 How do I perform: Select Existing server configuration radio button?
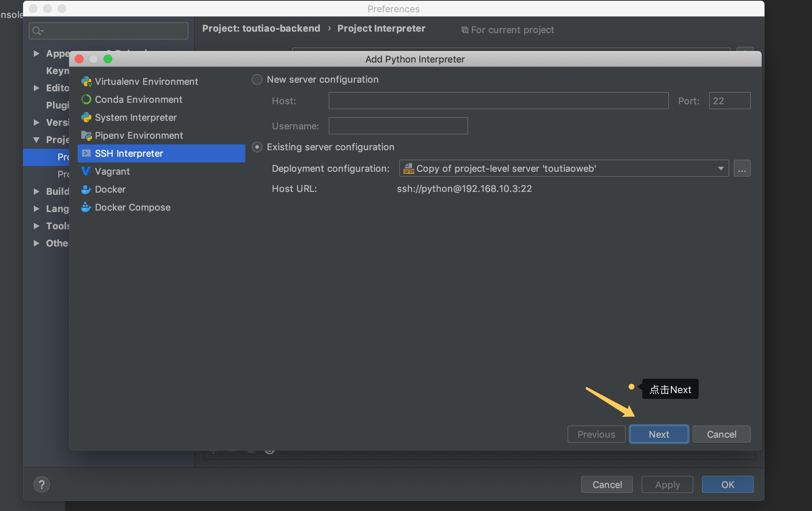[x=257, y=147]
